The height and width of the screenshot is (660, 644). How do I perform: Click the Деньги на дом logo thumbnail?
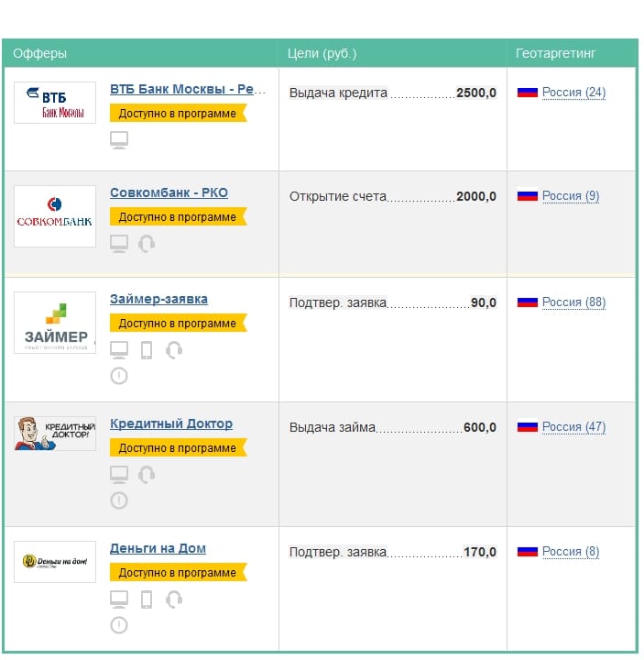55,562
